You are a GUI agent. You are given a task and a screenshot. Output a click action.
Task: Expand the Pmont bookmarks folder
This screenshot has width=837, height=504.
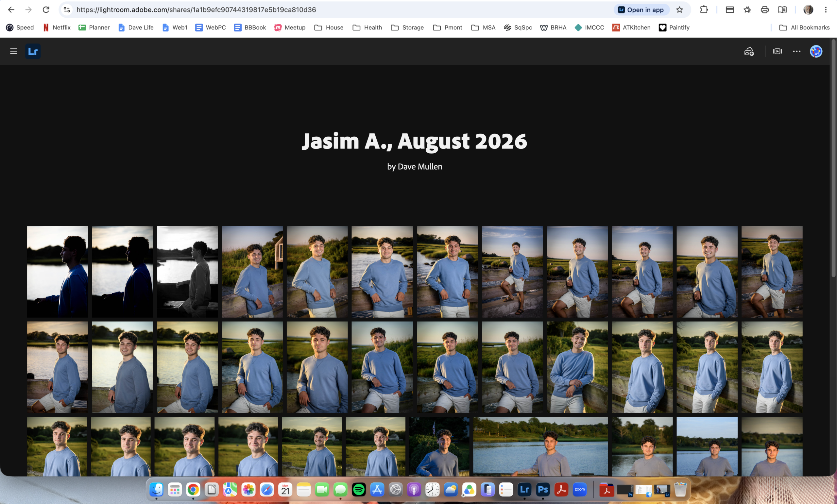pyautogui.click(x=448, y=27)
